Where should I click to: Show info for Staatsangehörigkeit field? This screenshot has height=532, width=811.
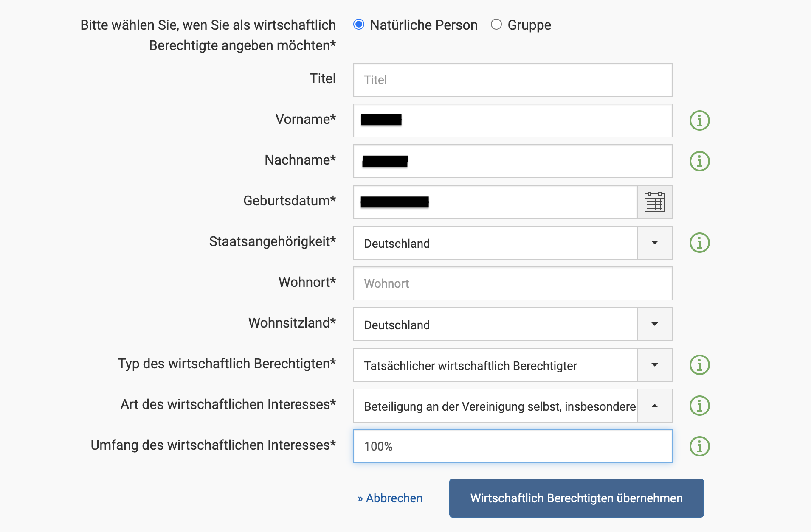tap(699, 243)
